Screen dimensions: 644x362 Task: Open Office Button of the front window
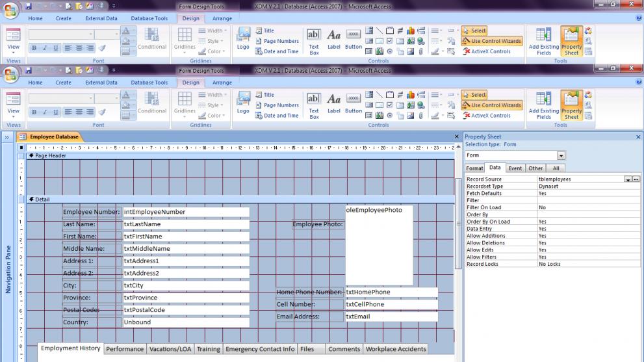coord(10,75)
